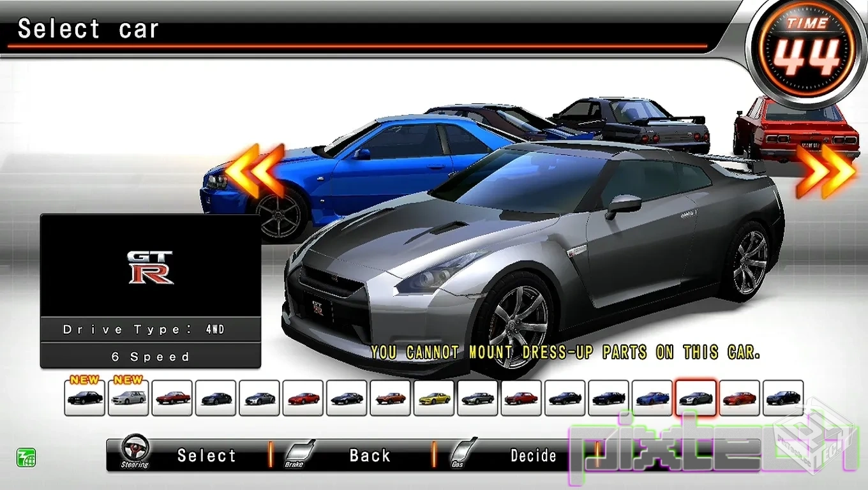Click the 6 Speed transmission label

pos(151,356)
